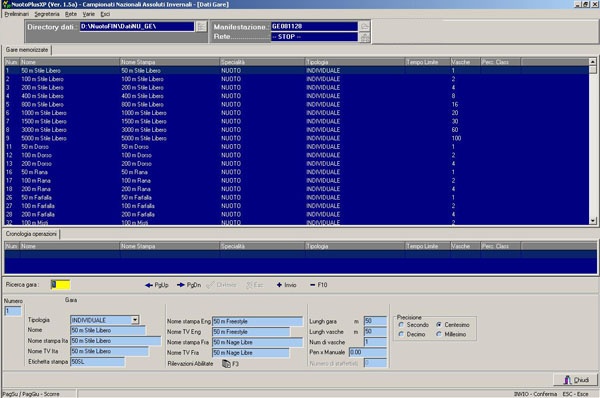Select race row 11 50 m Dorso

pos(297,147)
